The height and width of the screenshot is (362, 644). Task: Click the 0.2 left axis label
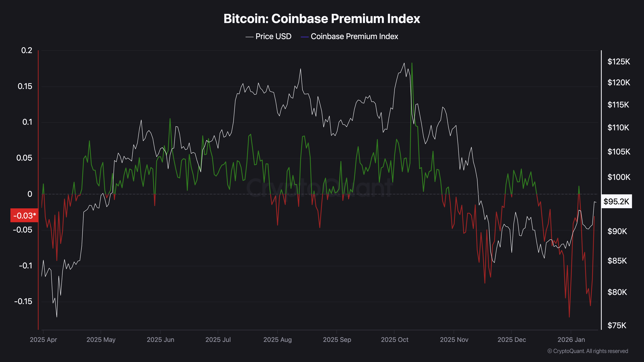27,51
